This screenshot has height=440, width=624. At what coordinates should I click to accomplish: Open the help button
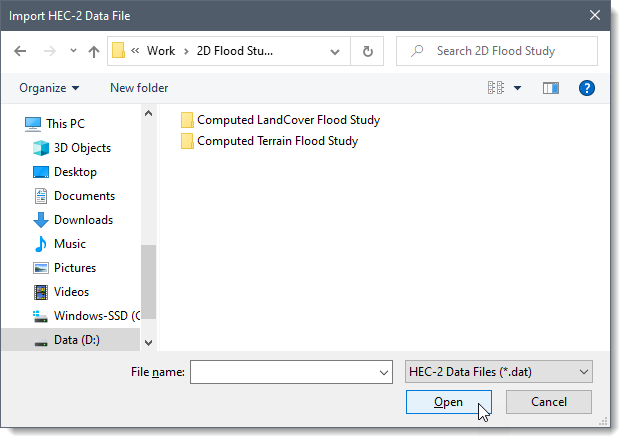tap(587, 88)
